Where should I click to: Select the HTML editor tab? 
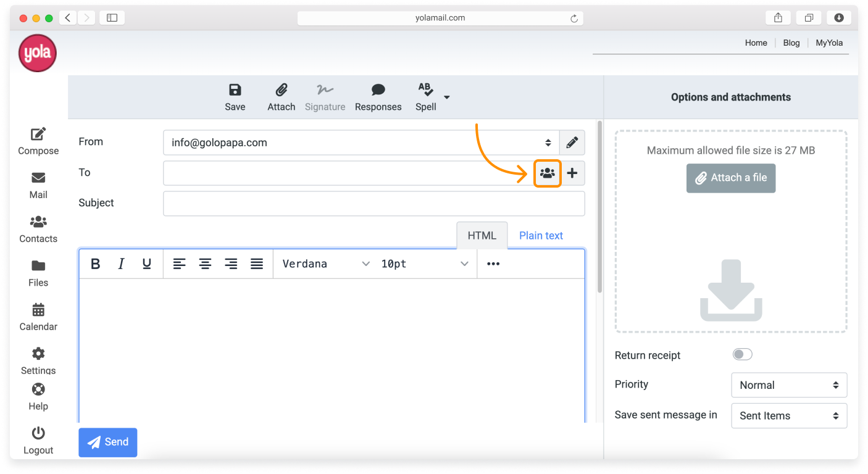point(482,236)
